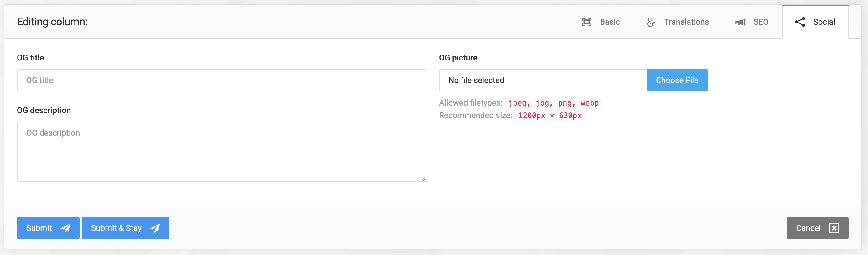
Task: Click the ampersand icon beside Translations
Action: [650, 22]
